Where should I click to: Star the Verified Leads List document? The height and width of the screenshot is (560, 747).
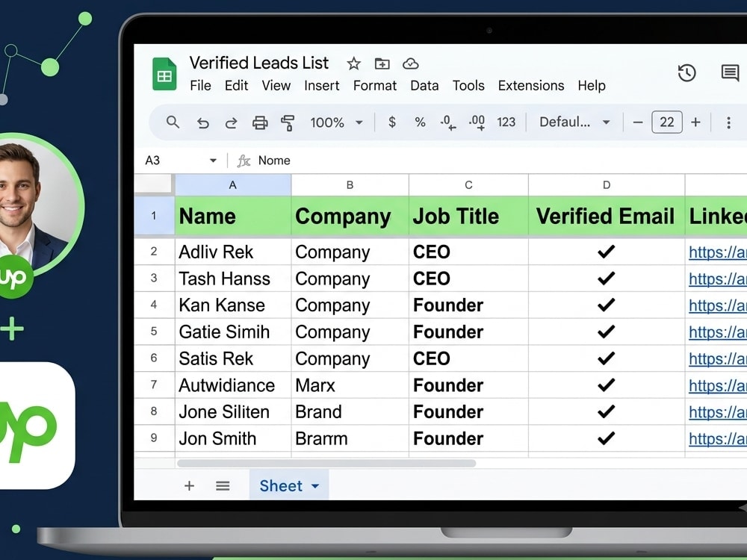(353, 63)
